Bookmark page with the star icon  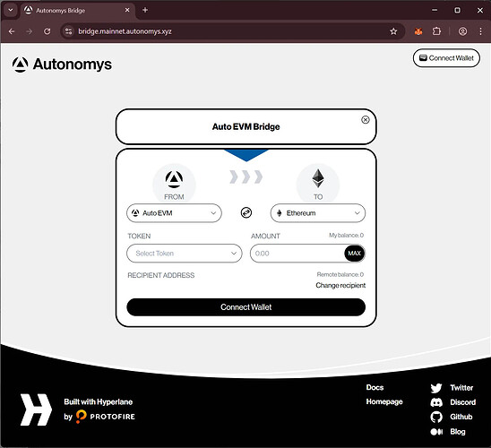pos(393,31)
